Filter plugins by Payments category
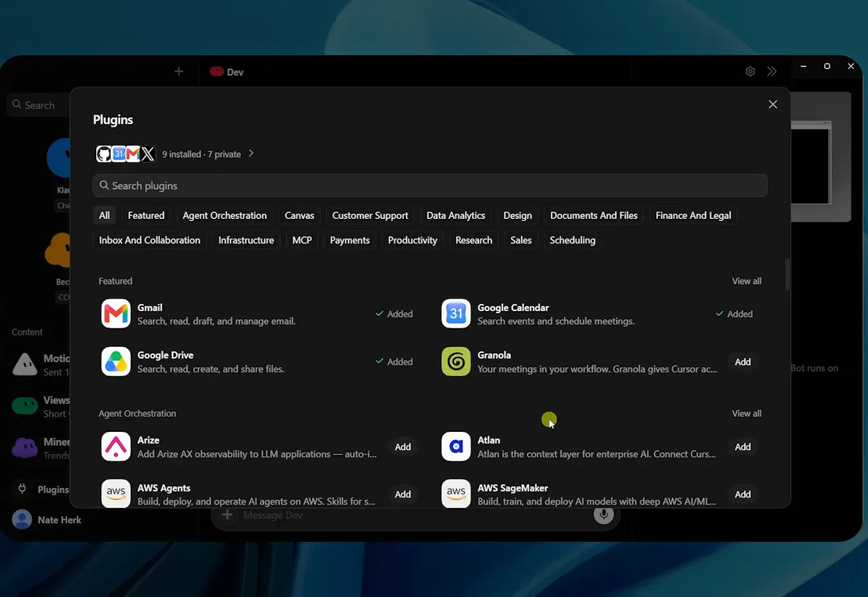Screen dimensions: 868x597 pyautogui.click(x=350, y=240)
